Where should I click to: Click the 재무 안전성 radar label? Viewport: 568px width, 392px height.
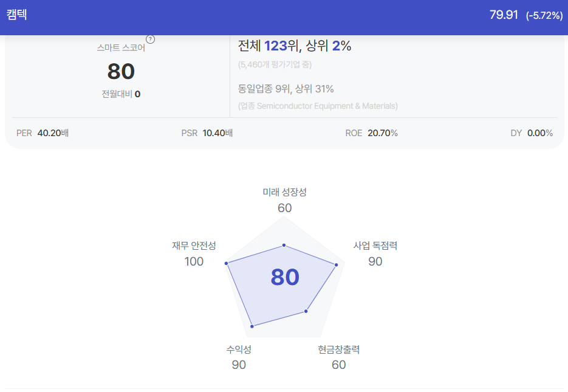coord(194,246)
